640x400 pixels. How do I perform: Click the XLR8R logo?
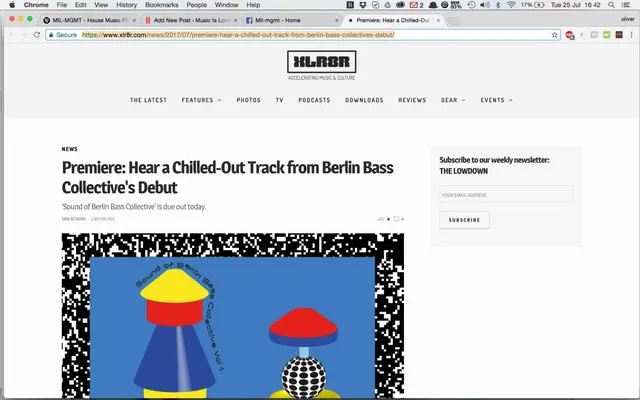(321, 62)
